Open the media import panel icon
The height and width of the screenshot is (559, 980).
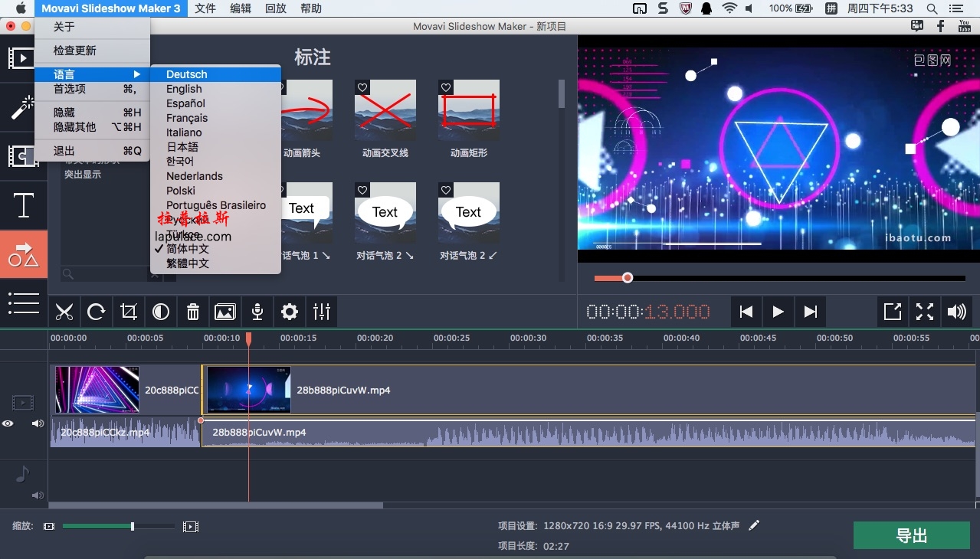[23, 58]
